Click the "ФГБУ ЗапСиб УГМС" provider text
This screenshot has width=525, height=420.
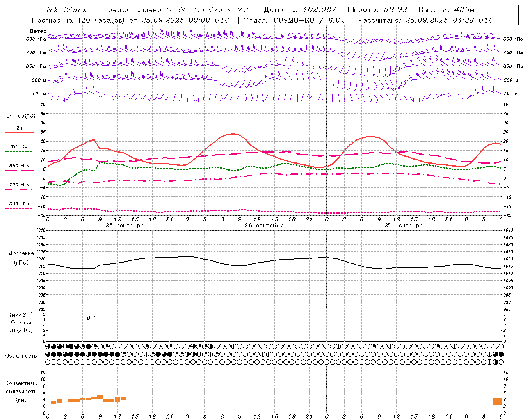pos(210,10)
